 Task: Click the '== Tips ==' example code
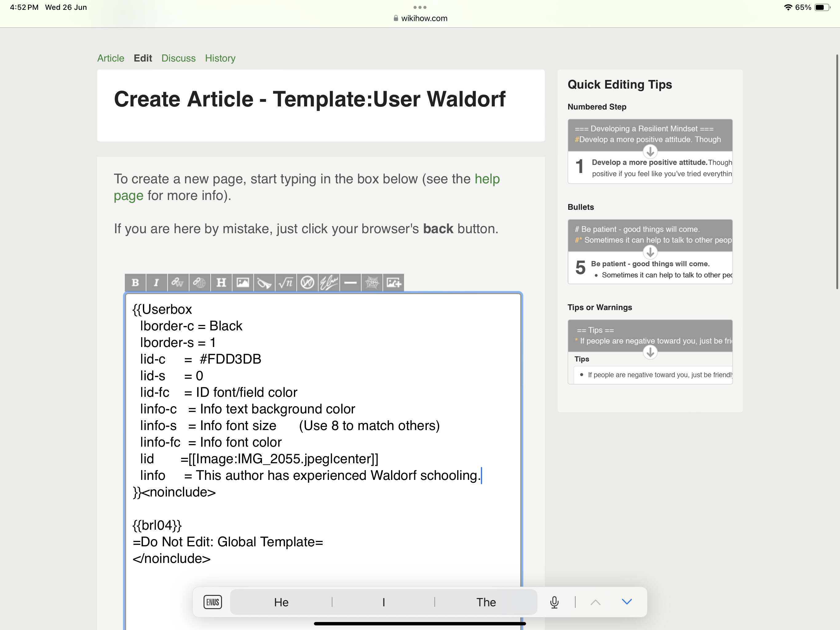(x=596, y=330)
